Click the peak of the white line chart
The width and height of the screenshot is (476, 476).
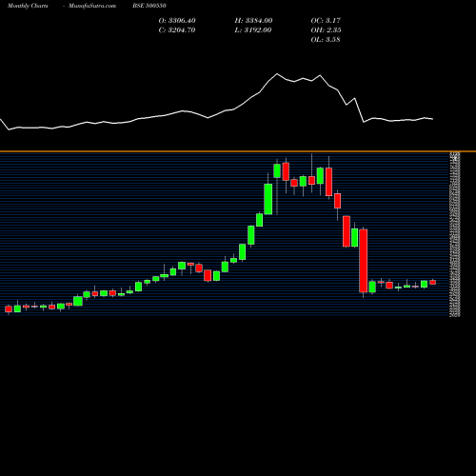277,74
